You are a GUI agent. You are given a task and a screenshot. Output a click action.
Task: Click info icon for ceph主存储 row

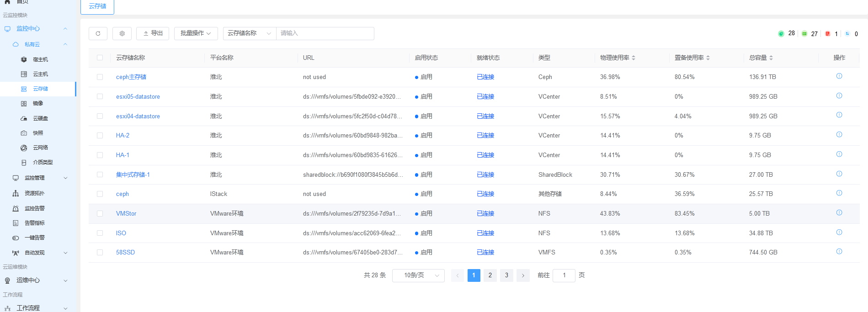click(839, 76)
